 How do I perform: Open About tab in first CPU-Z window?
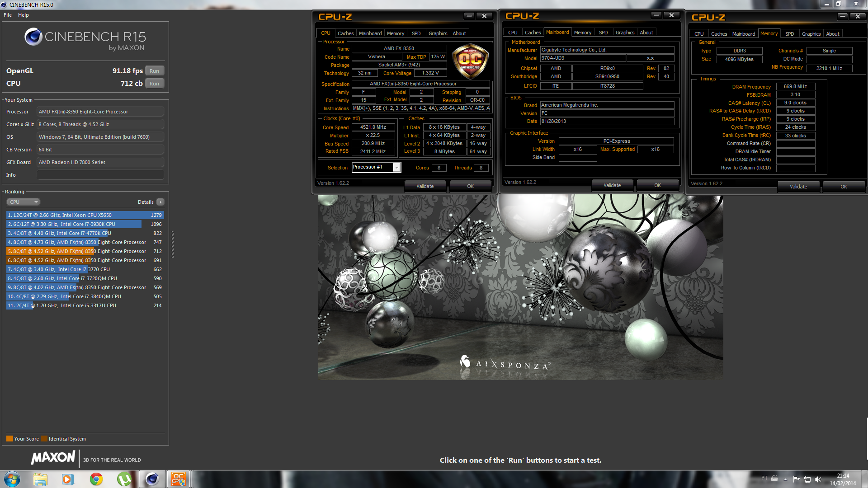coord(459,33)
